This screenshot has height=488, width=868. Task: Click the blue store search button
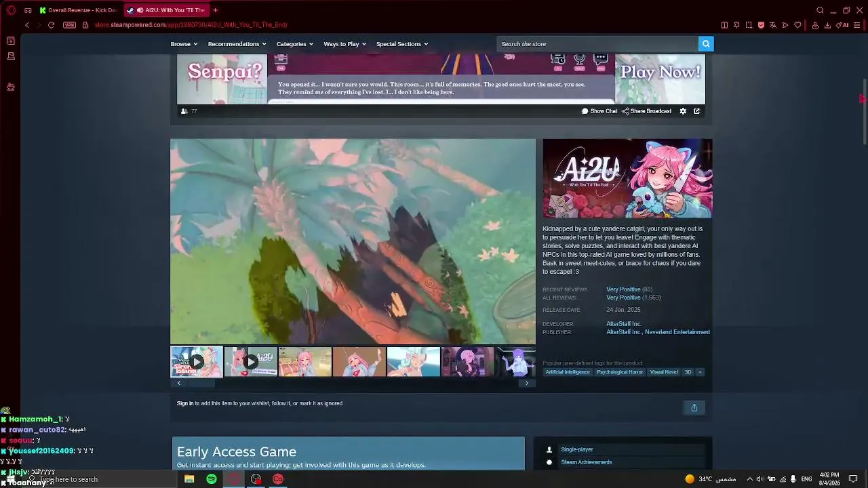(706, 44)
